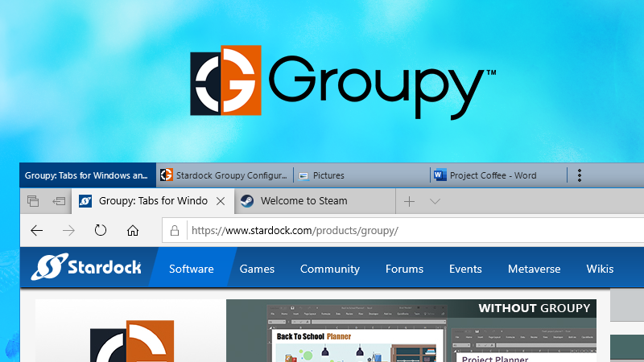Click the Pictures folder icon on tab

point(303,175)
